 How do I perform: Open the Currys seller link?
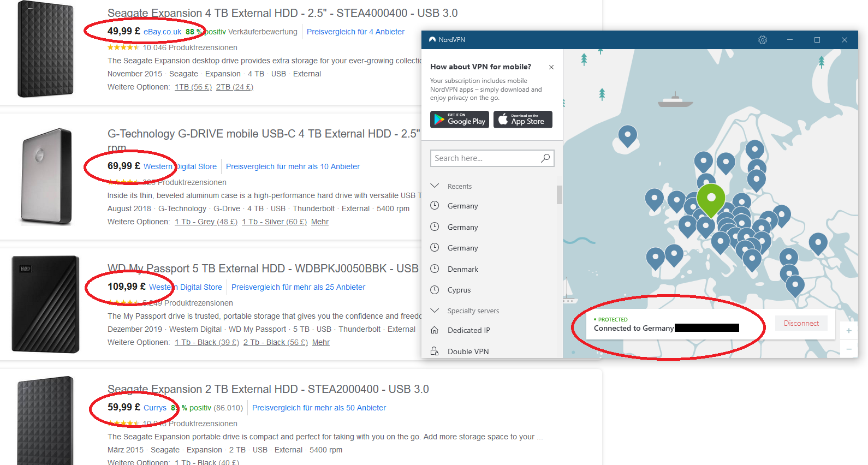pyautogui.click(x=155, y=408)
